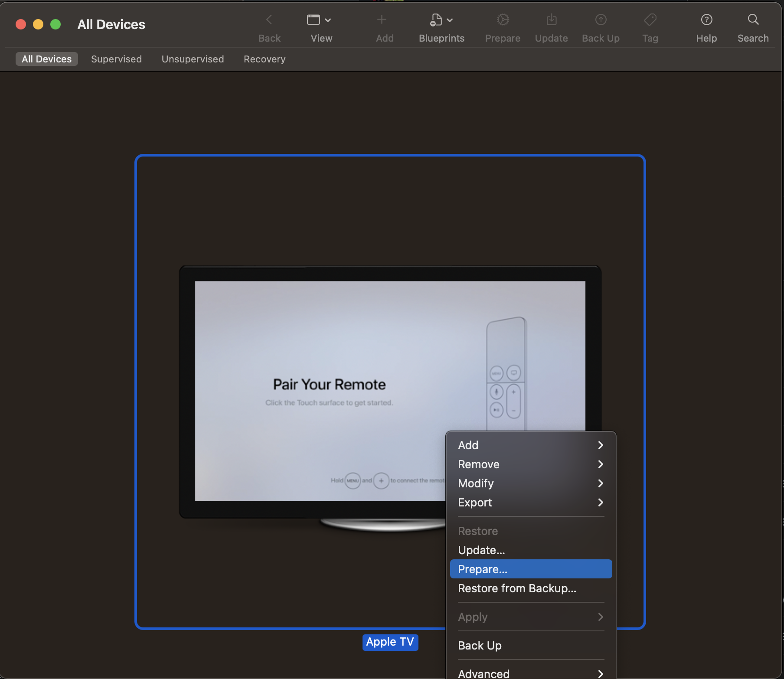Screen dimensions: 784x679
Task: Expand the Apply submenu
Action: pos(531,617)
